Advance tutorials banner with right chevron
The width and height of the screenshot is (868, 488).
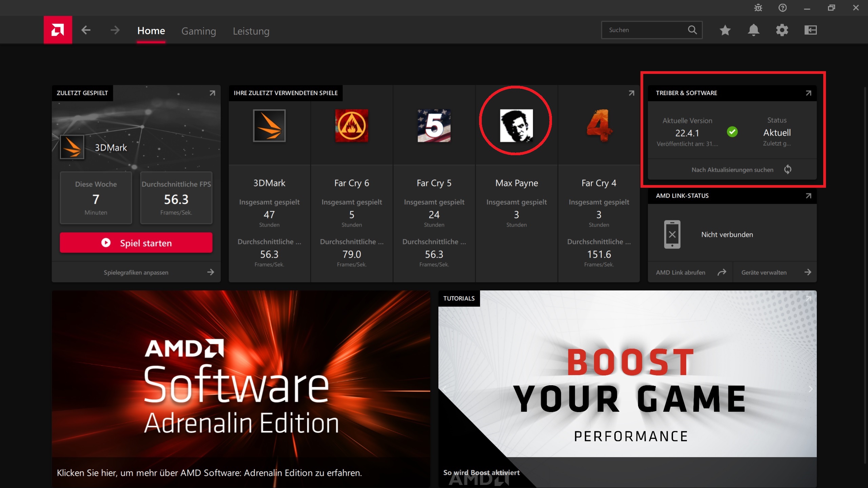point(810,389)
